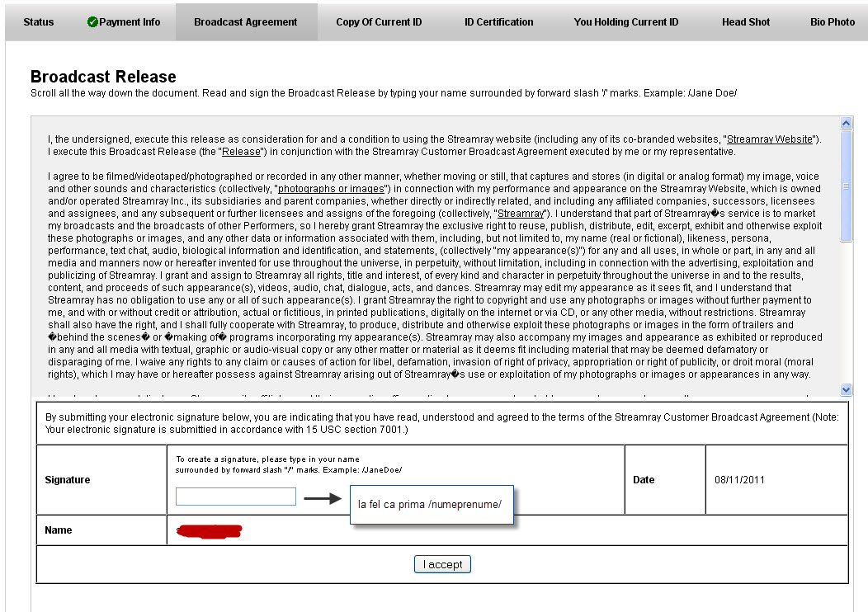868x612 pixels.
Task: Click the "To create a signature" instruction text
Action: (289, 464)
